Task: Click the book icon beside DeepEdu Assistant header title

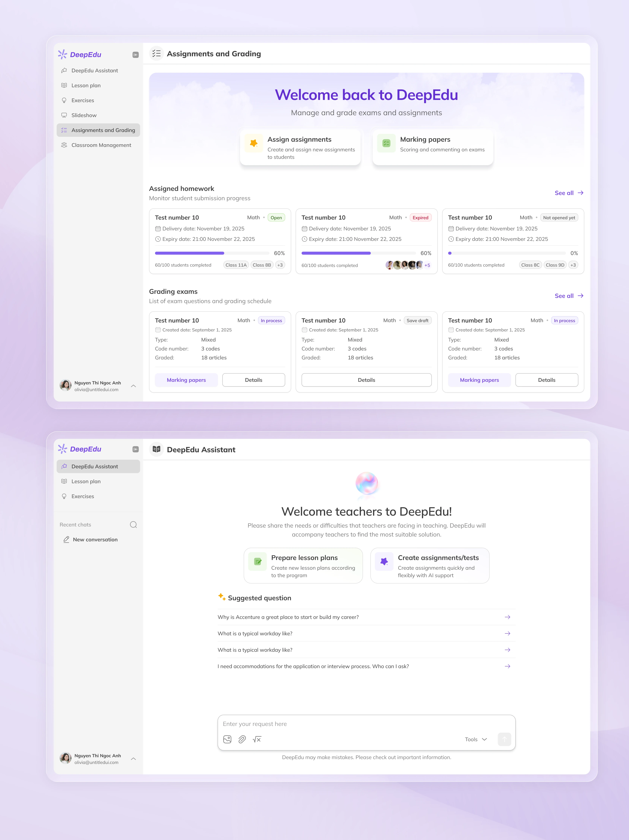Action: pyautogui.click(x=156, y=449)
